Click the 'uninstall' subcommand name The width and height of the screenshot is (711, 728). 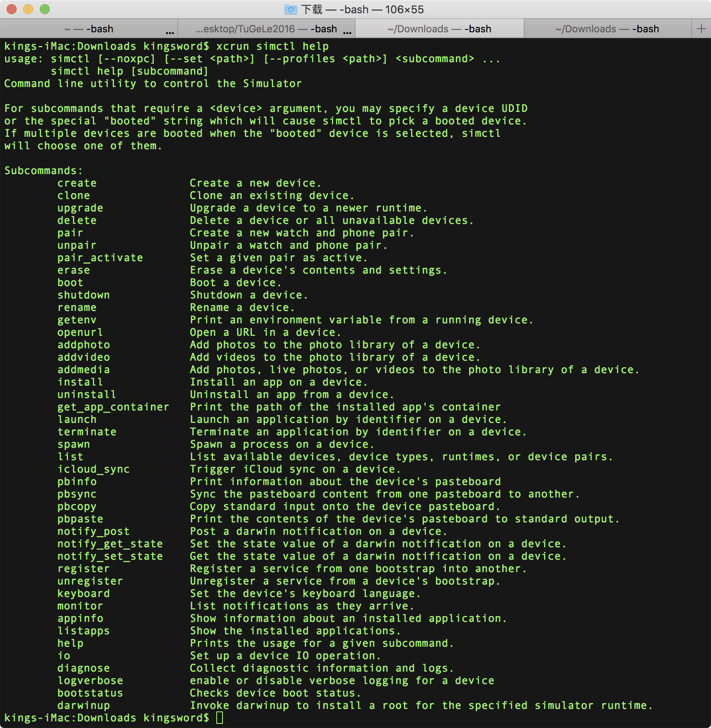pos(87,394)
